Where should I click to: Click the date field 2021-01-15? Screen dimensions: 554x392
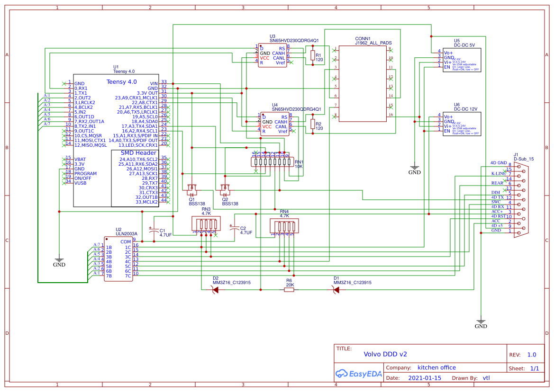[x=424, y=377]
